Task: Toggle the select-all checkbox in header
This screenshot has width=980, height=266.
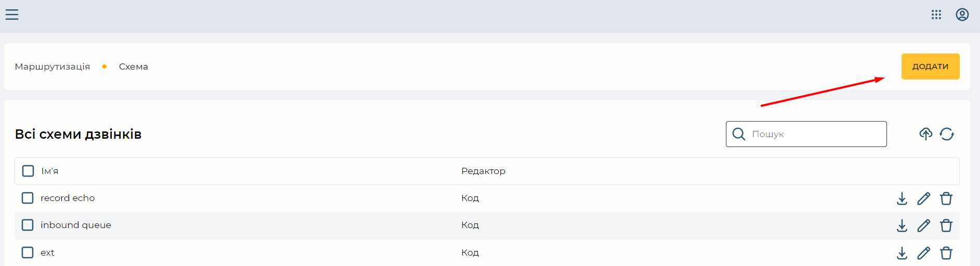Action: 28,171
